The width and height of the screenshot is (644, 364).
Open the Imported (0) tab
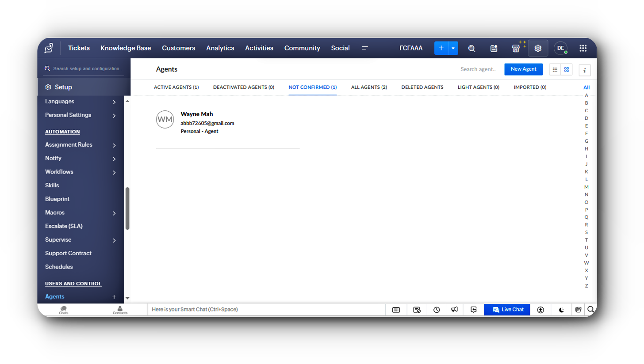point(530,87)
